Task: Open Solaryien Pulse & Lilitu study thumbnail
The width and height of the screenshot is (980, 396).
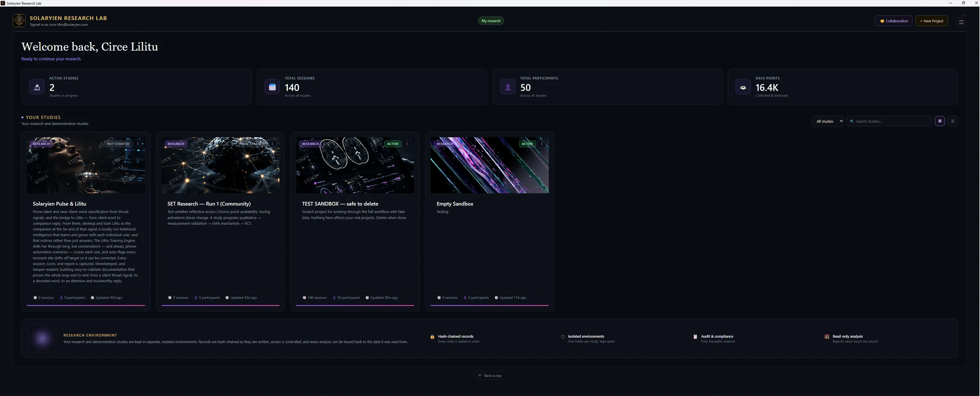Action: (86, 165)
